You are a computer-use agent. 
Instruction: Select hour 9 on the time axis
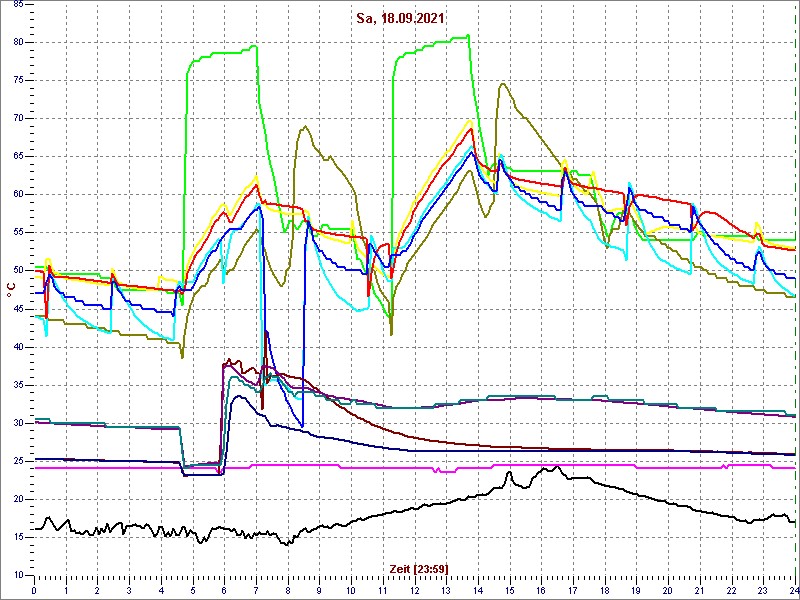319,590
